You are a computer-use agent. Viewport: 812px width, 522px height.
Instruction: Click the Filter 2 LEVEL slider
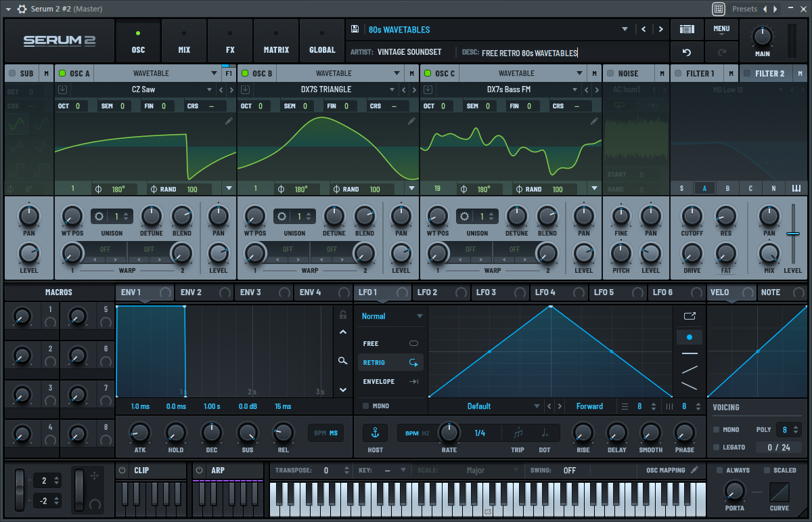pyautogui.click(x=793, y=234)
